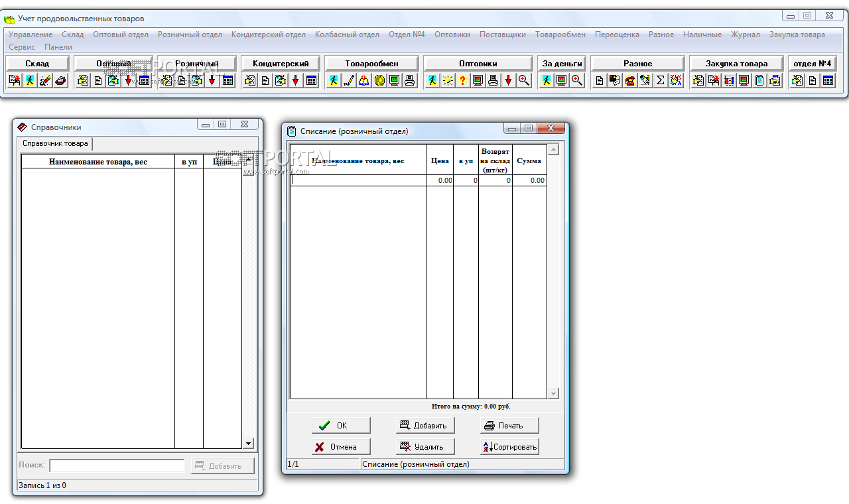Screen dimensions: 849x504
Task: Click the Сумма cell showing 0.00
Action: [529, 180]
